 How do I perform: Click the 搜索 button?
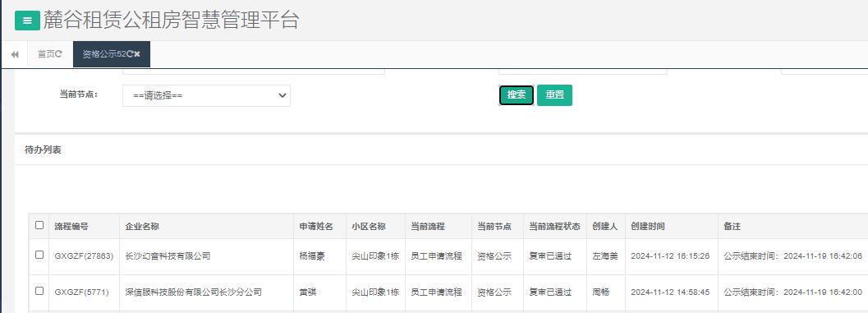click(517, 94)
